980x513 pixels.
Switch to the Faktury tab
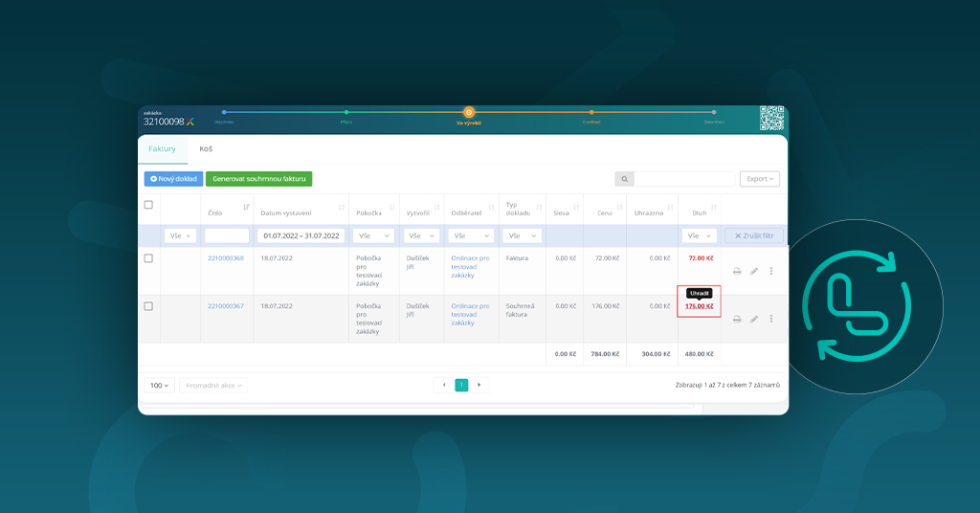(162, 148)
